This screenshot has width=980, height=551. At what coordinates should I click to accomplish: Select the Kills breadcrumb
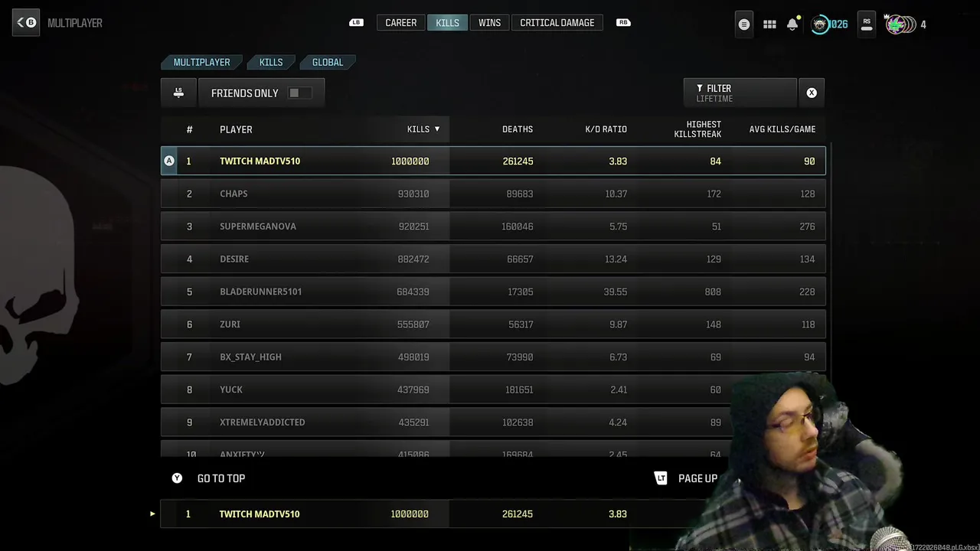[x=271, y=62]
